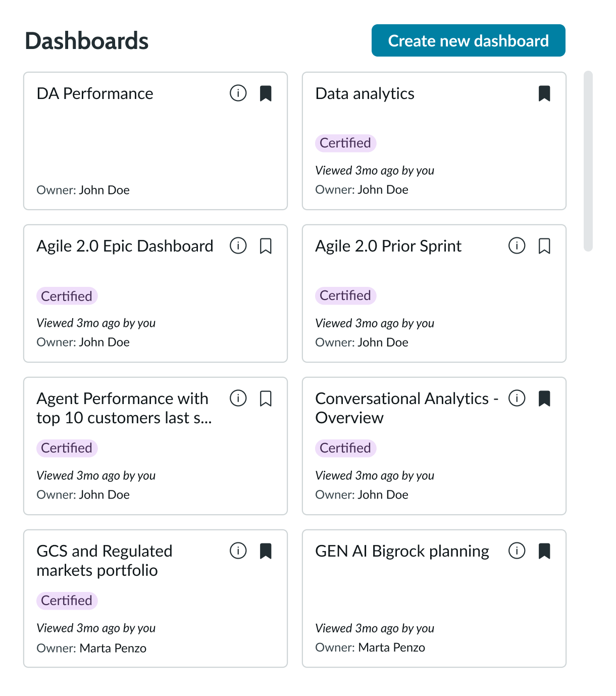The height and width of the screenshot is (696, 616).
Task: Click the Create new dashboard button
Action: pyautogui.click(x=468, y=40)
